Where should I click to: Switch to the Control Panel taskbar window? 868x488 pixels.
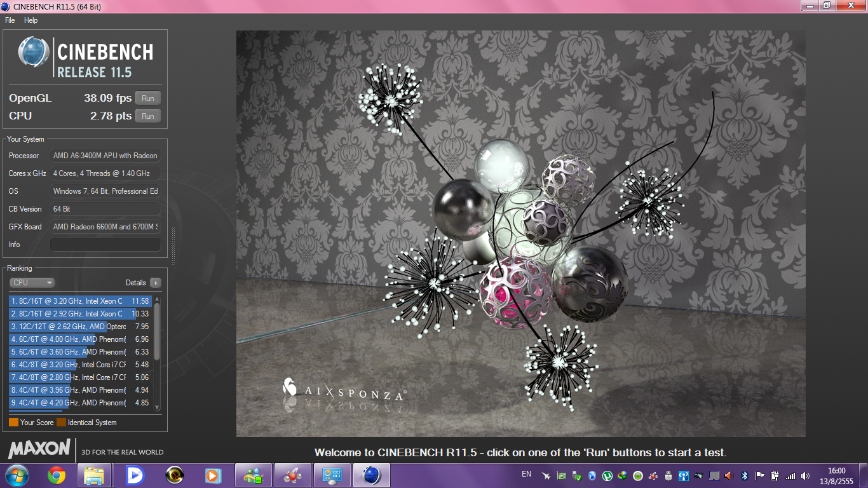[x=332, y=475]
